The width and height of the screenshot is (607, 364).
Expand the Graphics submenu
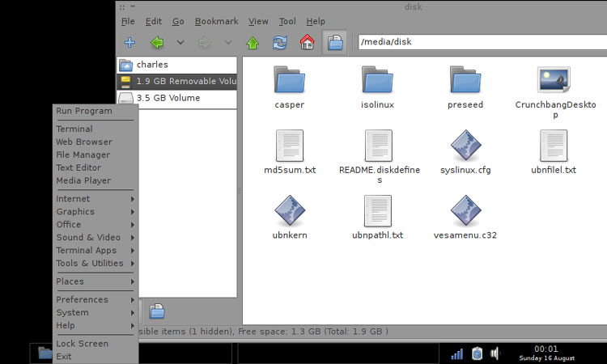click(96, 212)
